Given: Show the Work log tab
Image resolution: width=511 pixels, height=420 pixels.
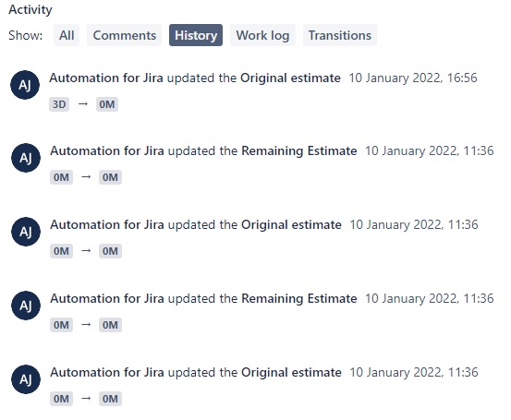Looking at the screenshot, I should 262,35.
